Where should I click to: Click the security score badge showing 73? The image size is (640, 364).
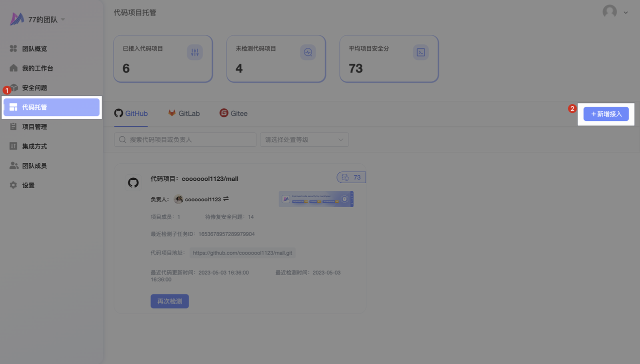pyautogui.click(x=351, y=177)
